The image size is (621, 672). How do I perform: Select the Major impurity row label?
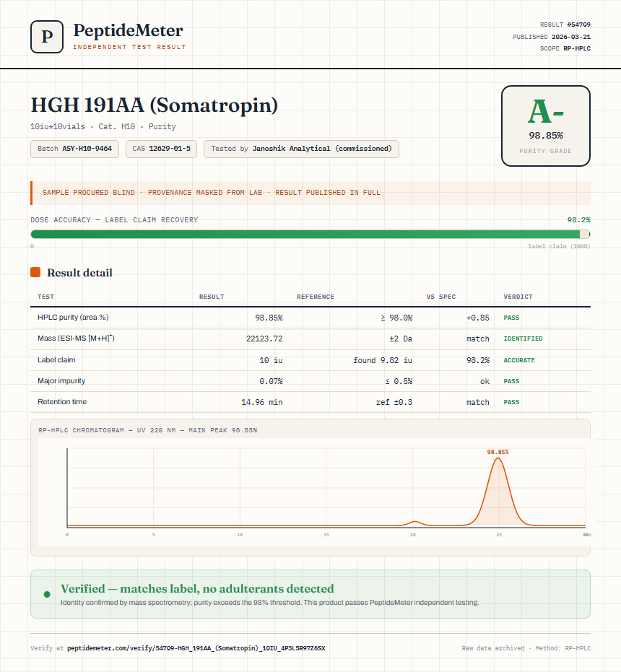pyautogui.click(x=61, y=380)
